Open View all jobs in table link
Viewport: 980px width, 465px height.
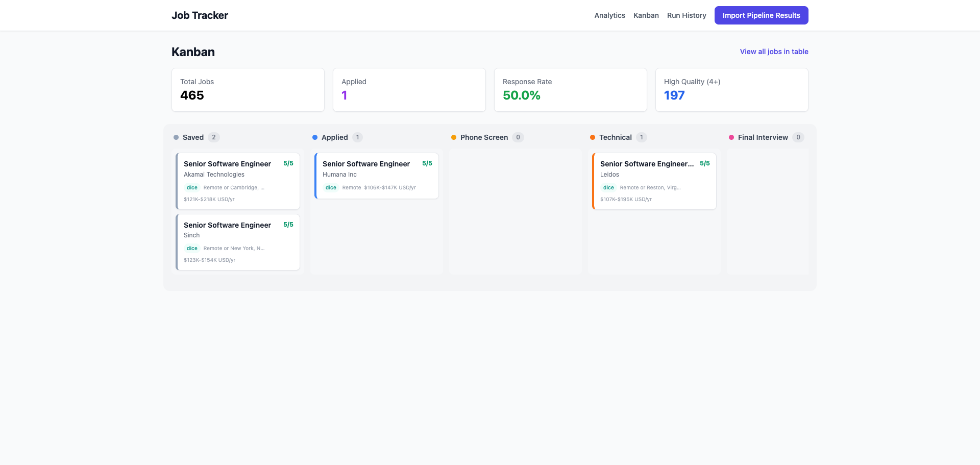[x=774, y=52]
